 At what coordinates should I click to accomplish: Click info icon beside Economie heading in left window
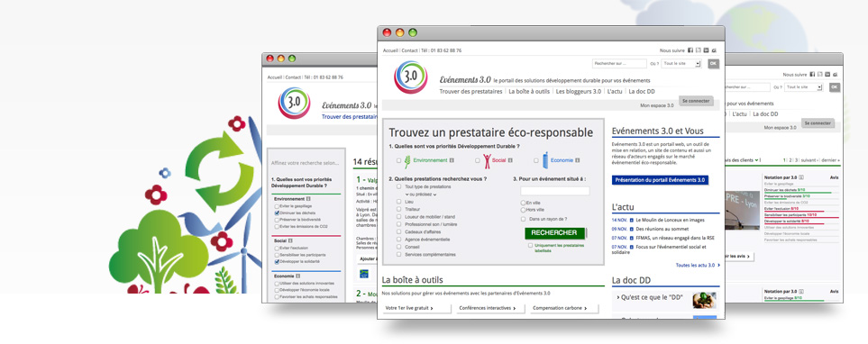[297, 276]
